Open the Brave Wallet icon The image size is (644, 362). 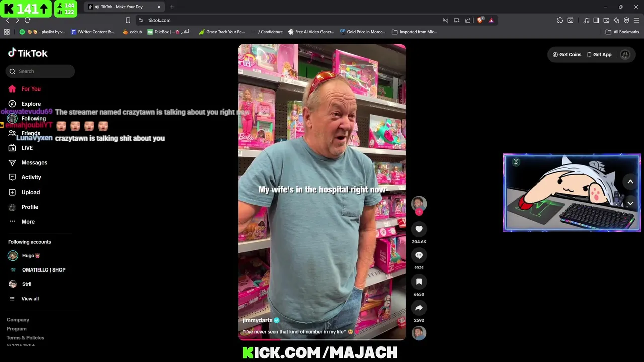(x=606, y=20)
